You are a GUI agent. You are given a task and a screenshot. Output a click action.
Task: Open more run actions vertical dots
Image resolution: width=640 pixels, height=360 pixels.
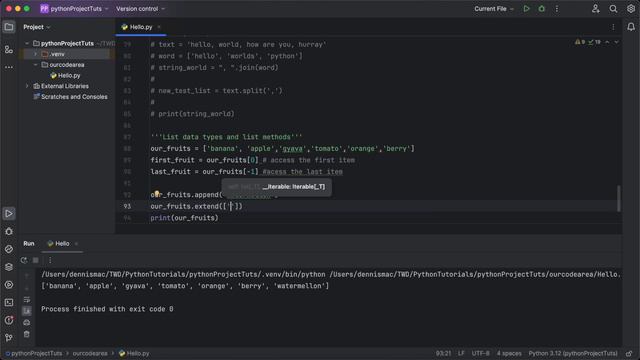pyautogui.click(x=556, y=9)
